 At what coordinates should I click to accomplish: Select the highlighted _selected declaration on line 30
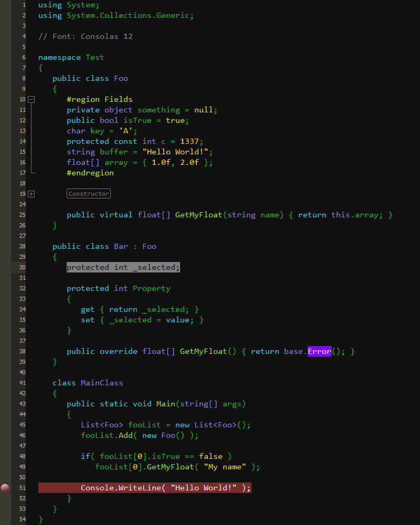pyautogui.click(x=123, y=267)
